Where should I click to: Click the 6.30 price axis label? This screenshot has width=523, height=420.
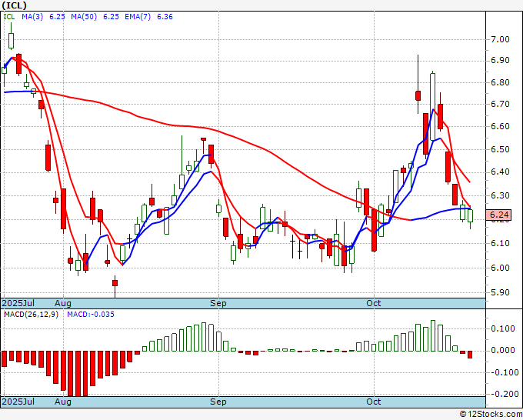click(x=500, y=195)
